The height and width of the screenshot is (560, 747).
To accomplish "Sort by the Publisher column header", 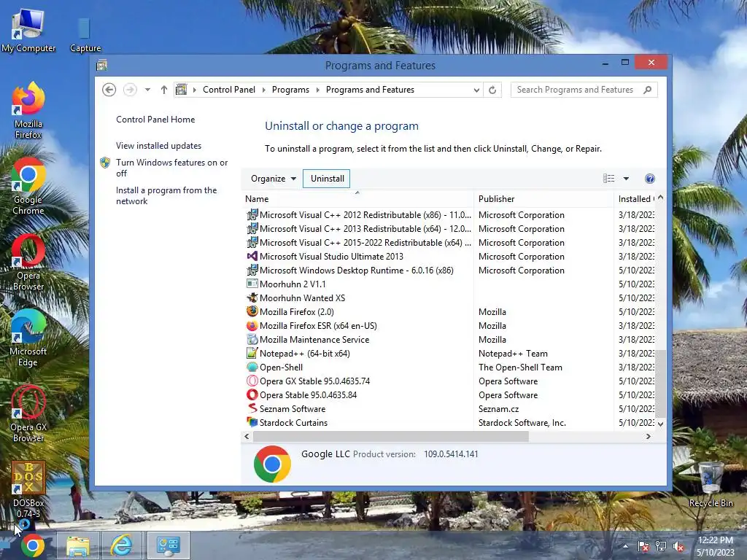I will [543, 199].
